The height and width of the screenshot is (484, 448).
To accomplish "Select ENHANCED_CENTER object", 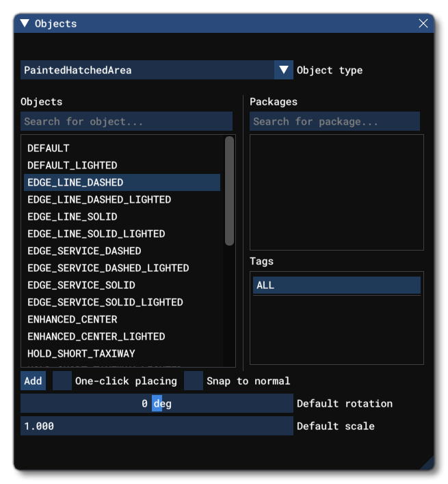I will (72, 319).
